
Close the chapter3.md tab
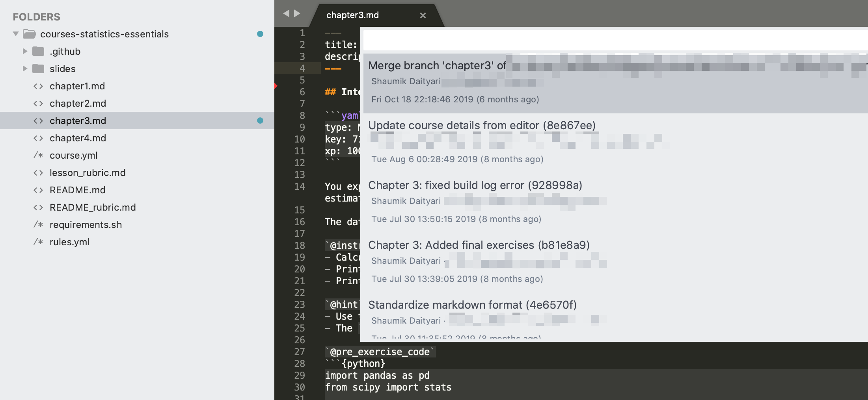click(423, 15)
